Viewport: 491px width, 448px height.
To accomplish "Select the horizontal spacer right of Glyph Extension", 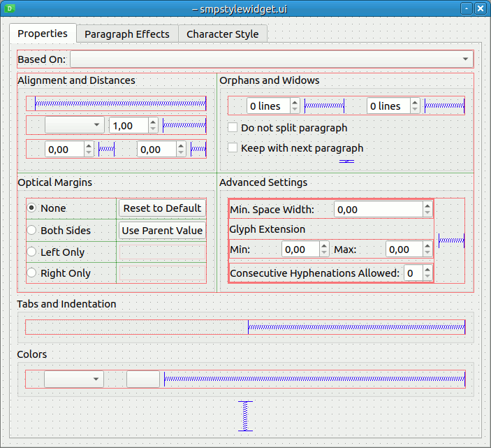I will coord(451,240).
